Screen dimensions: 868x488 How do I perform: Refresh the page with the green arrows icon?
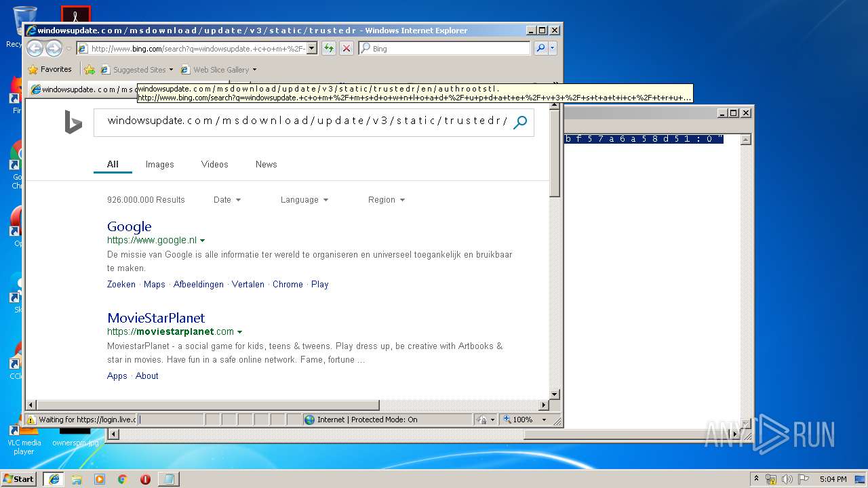point(328,48)
